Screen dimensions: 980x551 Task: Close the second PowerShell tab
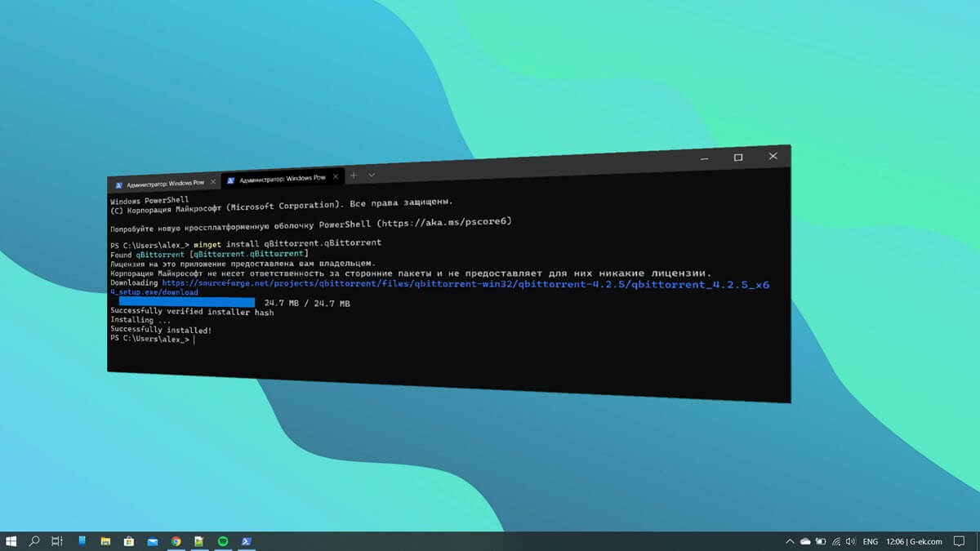pyautogui.click(x=334, y=176)
